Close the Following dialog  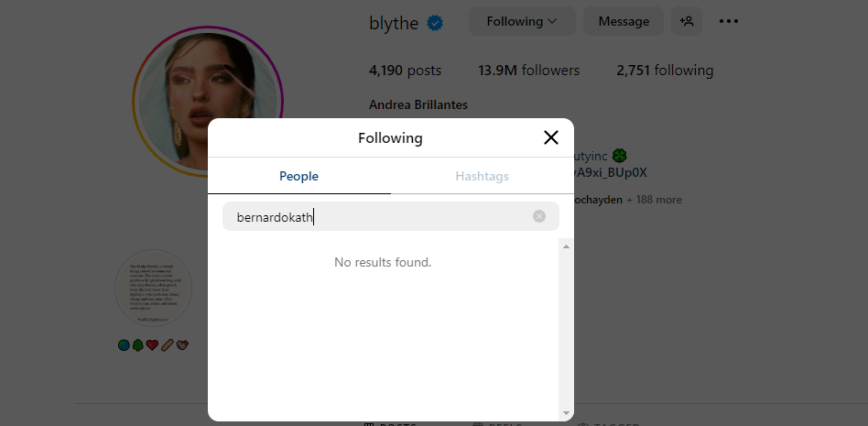click(x=550, y=137)
